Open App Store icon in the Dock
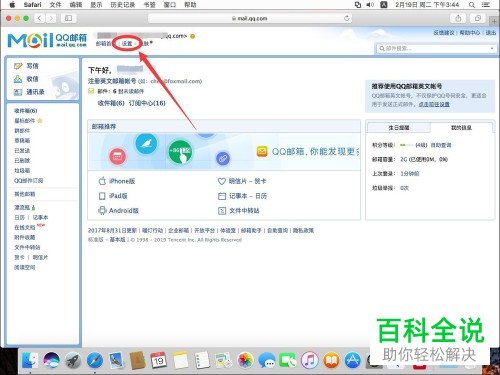Image resolution: width=500 pixels, height=375 pixels. (x=352, y=360)
